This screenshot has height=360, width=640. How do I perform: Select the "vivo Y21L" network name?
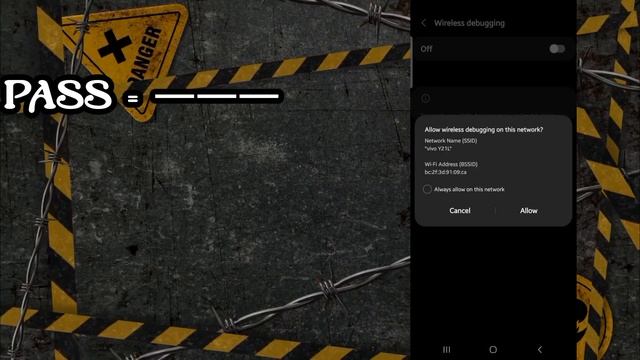click(x=438, y=149)
